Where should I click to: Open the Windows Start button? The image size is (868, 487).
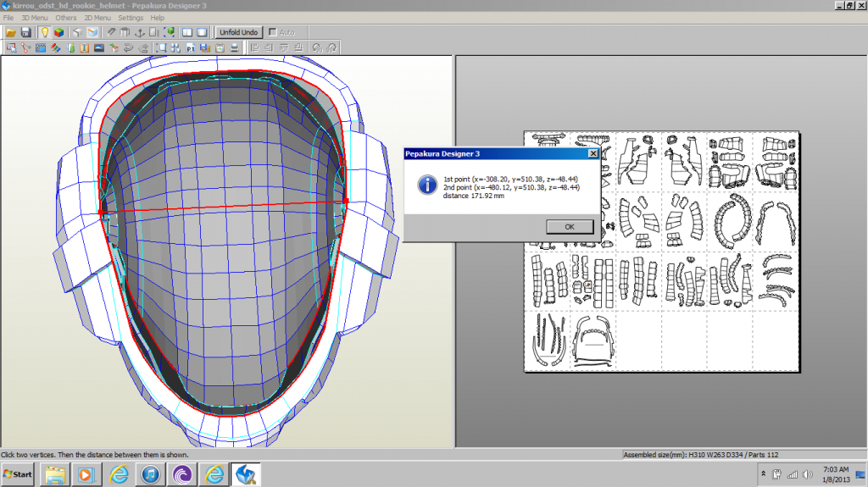[18, 474]
